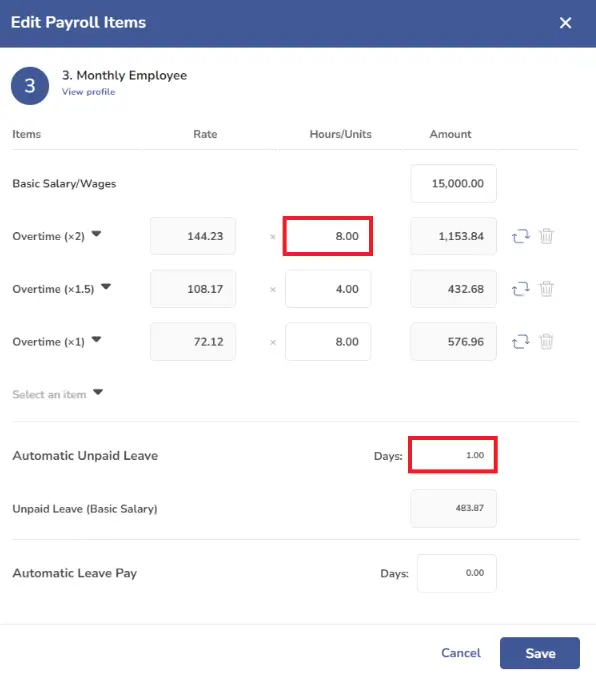Open the Overtime (×1) item dropdown

tap(96, 340)
